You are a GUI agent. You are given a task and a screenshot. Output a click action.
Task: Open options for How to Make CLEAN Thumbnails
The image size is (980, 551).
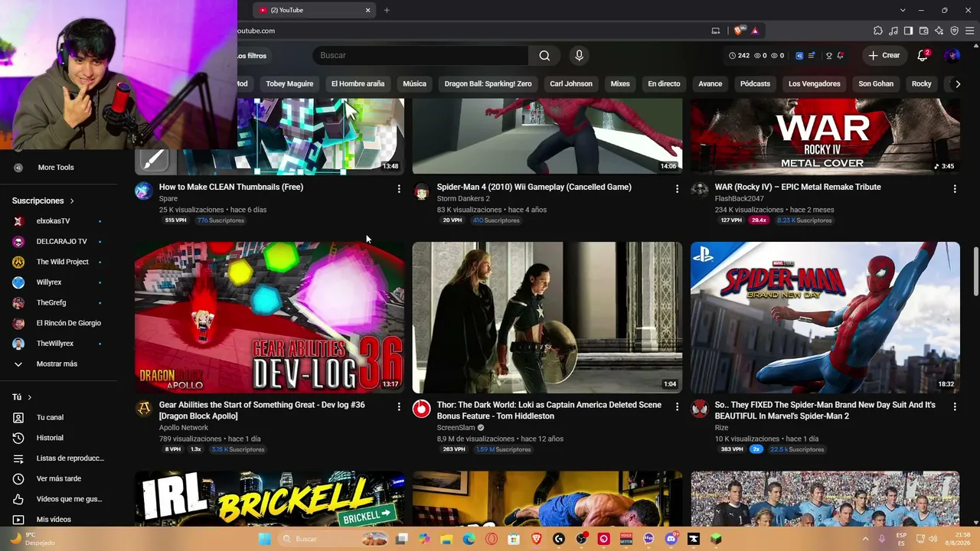(398, 188)
